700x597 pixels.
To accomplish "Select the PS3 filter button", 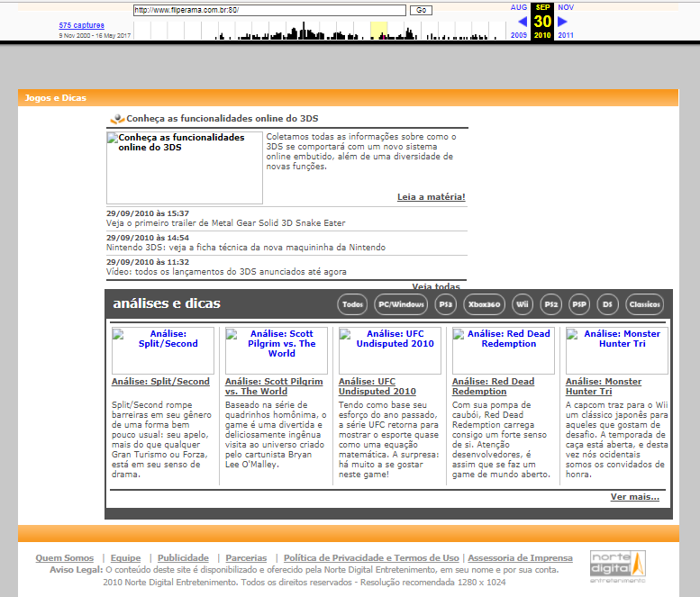I will [446, 304].
